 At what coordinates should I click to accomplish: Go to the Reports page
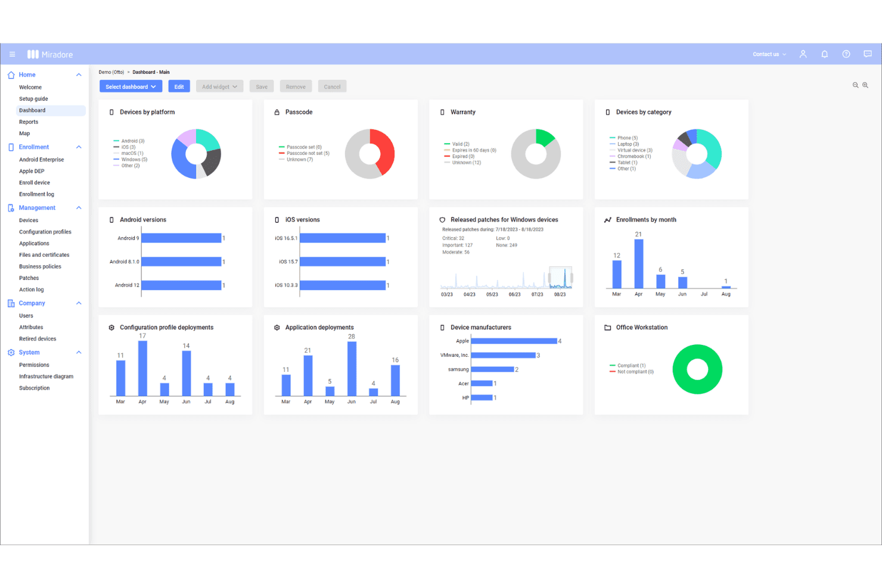tap(29, 122)
